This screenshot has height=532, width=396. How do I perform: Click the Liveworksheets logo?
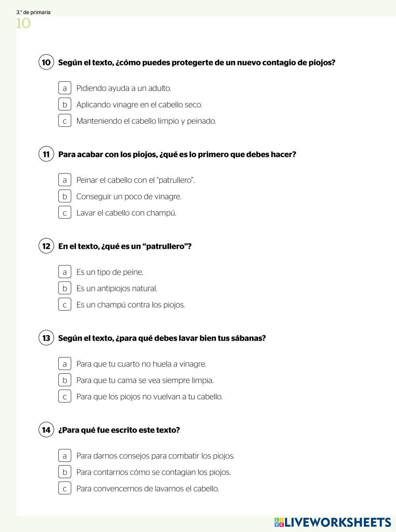(x=332, y=522)
